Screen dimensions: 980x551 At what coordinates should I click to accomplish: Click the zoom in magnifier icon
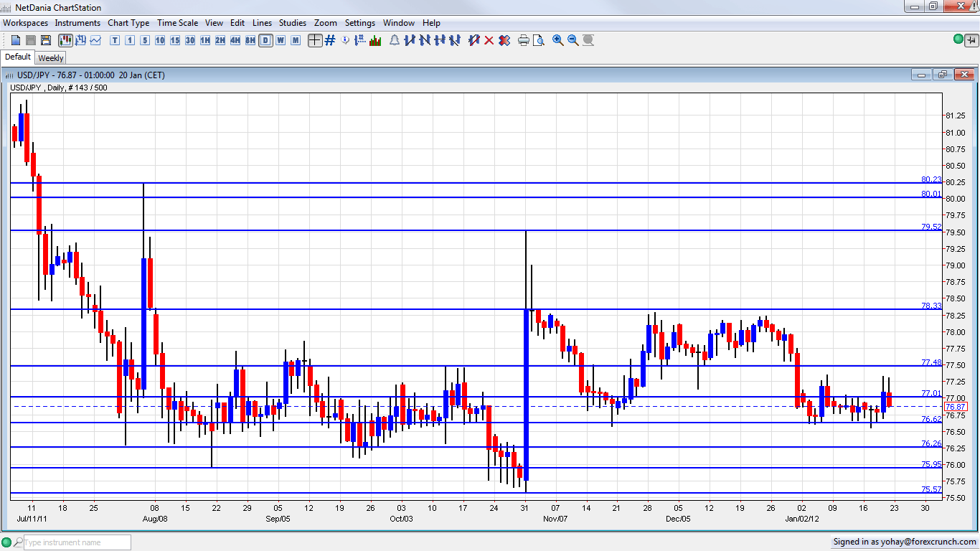557,40
